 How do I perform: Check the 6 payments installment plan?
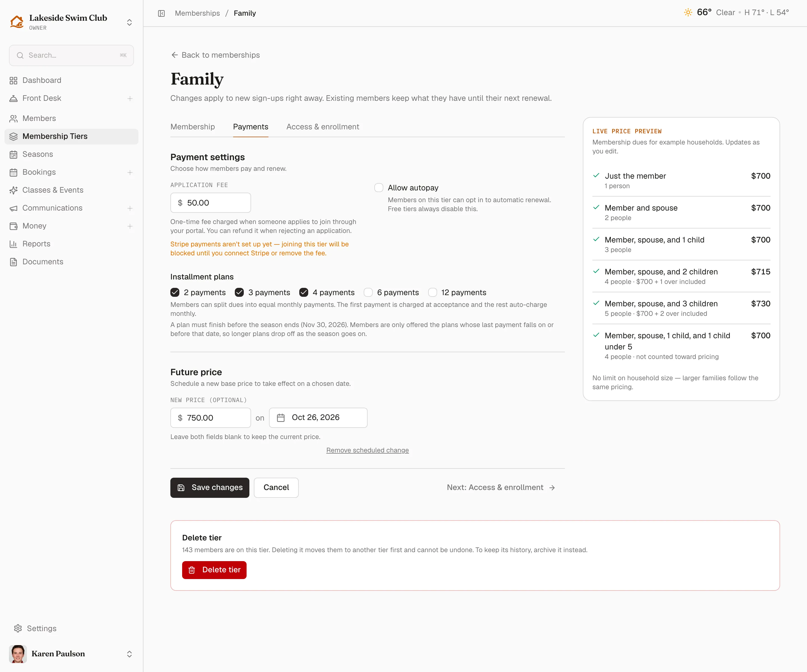click(368, 293)
